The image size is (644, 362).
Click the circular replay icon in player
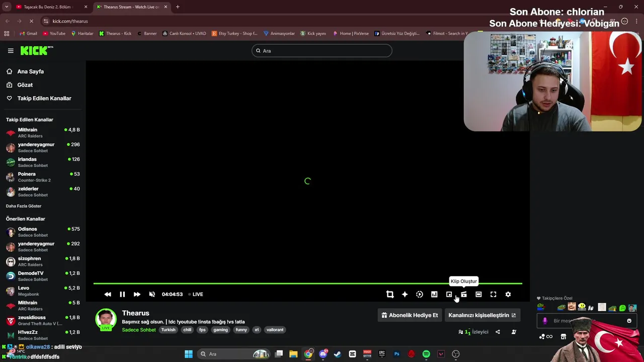click(x=420, y=294)
